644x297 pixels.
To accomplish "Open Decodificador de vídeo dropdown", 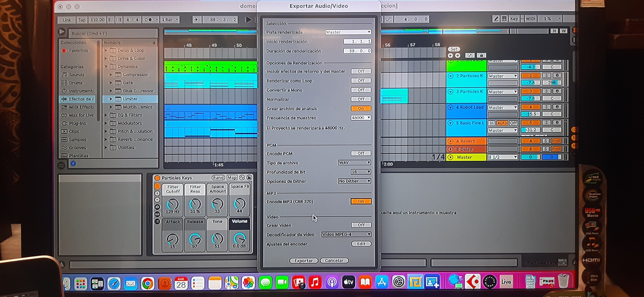I will tap(346, 234).
